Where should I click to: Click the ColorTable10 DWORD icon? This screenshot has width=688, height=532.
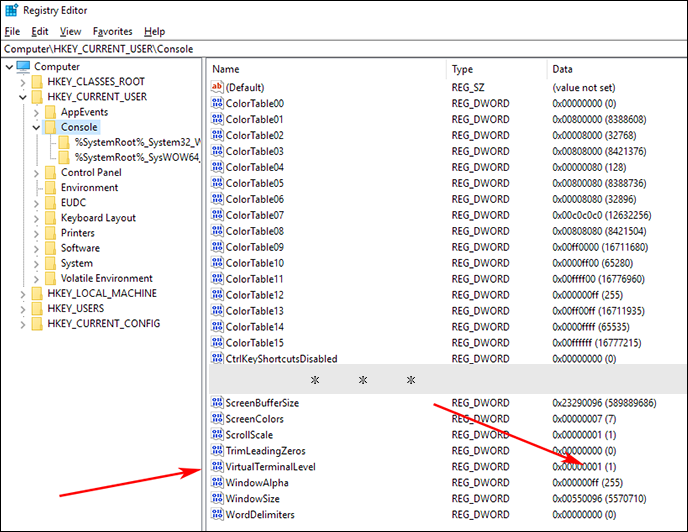pos(217,262)
